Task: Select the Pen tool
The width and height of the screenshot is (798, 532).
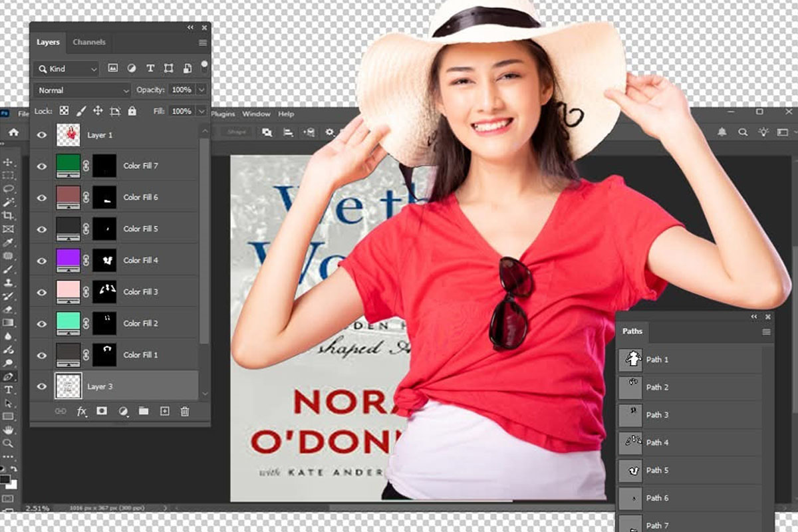Action: click(x=9, y=376)
